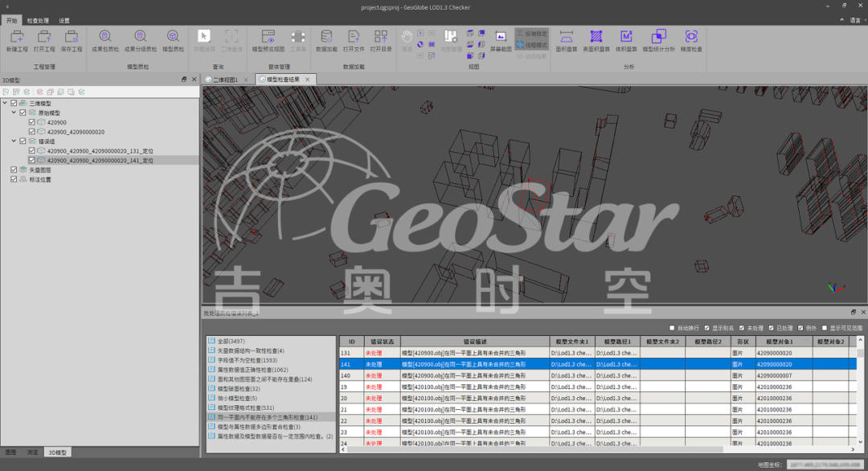Click the 新建工程 (New Project) icon
The width and height of the screenshot is (868, 471).
17,38
